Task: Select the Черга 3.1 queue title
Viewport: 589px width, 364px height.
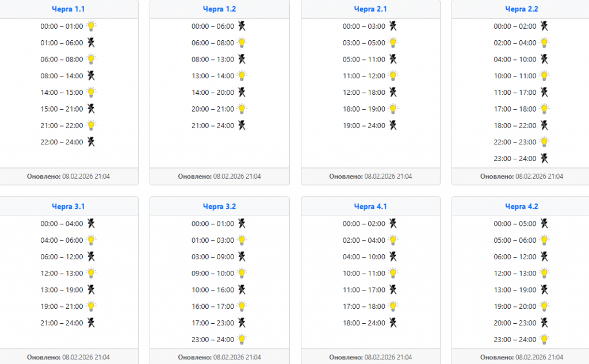Action: (68, 206)
